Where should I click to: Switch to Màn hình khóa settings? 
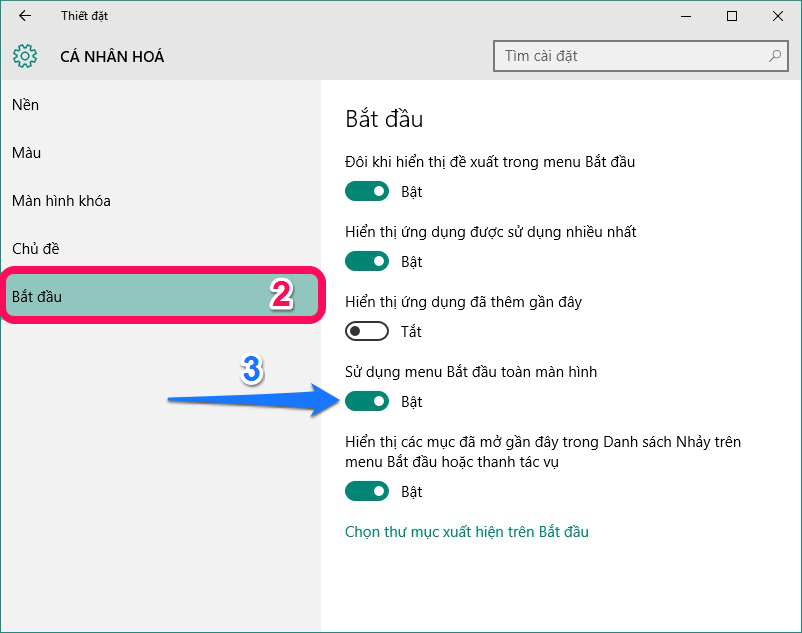pos(62,201)
